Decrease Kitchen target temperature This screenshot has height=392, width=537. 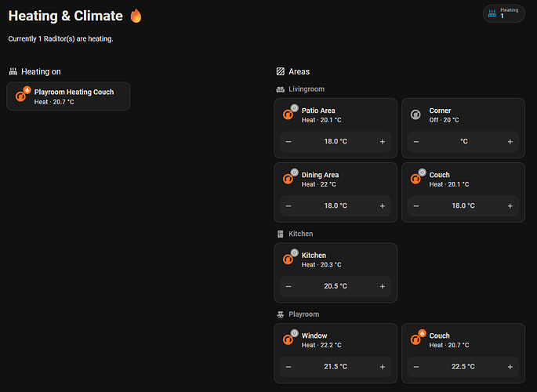(x=288, y=287)
